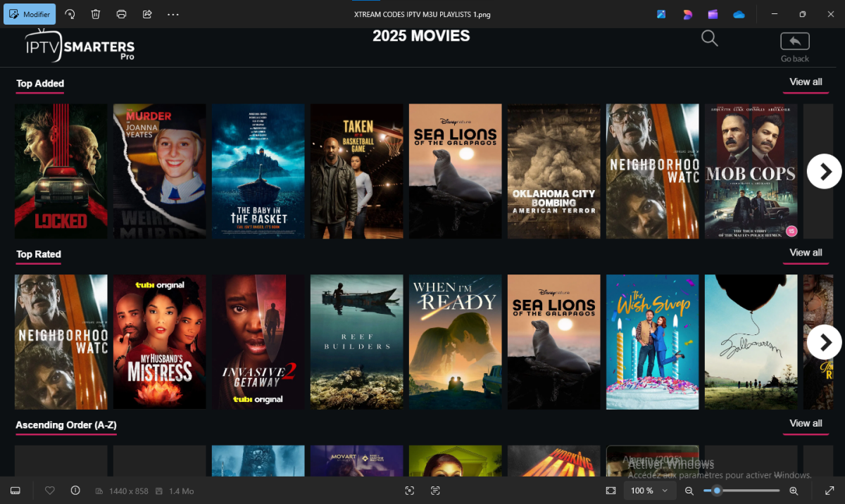Screen dimensions: 845x504
Task: Zoom in with the plus magnifier icon
Action: [794, 491]
